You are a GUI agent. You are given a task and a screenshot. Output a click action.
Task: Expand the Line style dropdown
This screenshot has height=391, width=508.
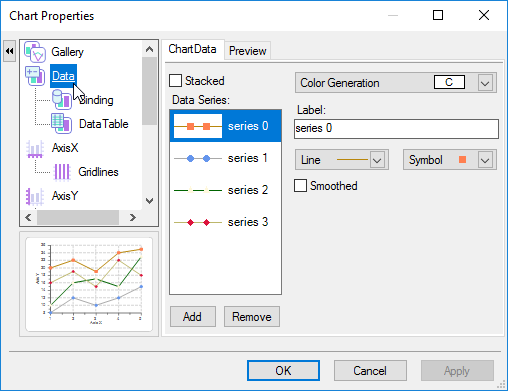point(377,160)
